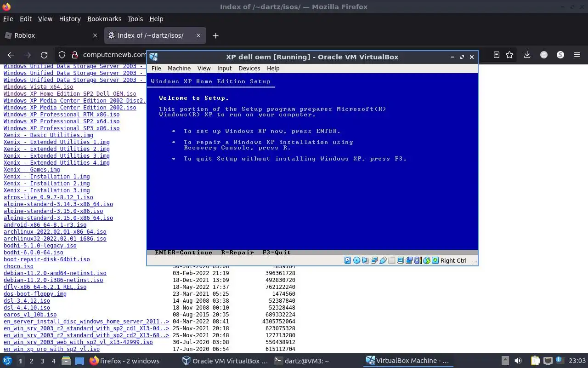Open debian-11.2.0-amd64-netinst.iso link

click(55, 273)
